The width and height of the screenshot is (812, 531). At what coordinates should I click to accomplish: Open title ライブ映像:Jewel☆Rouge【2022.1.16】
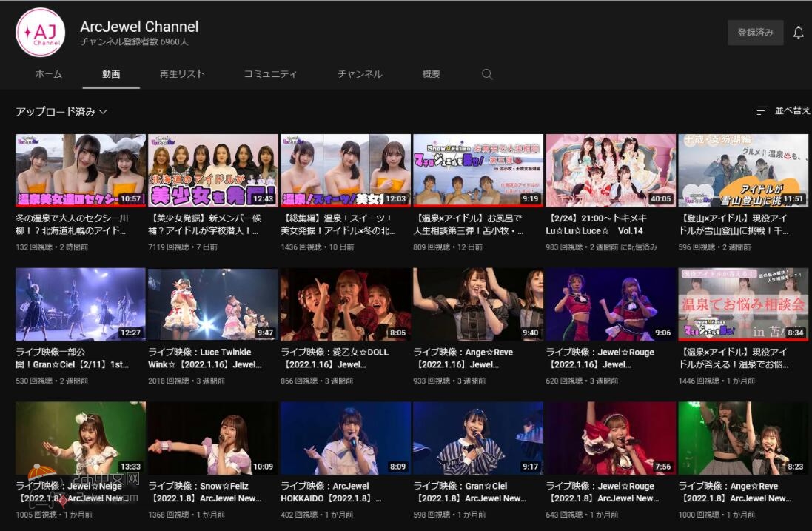click(x=600, y=358)
